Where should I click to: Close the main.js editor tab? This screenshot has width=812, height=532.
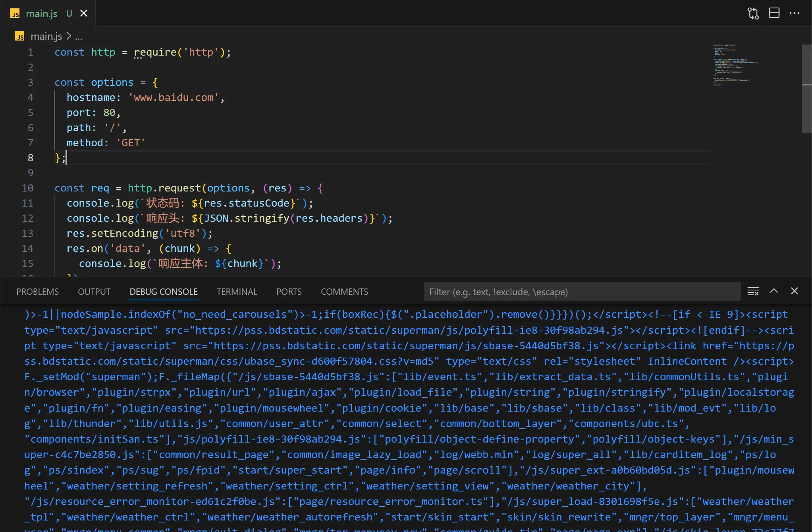tap(84, 14)
